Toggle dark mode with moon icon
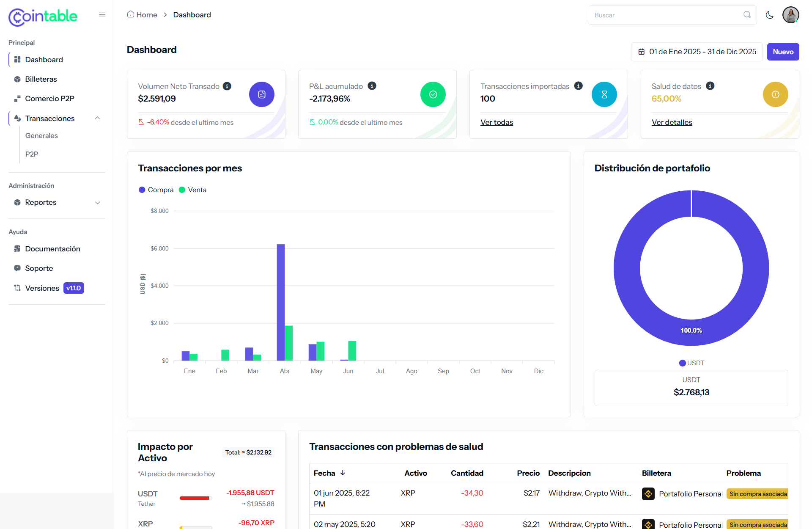Image resolution: width=812 pixels, height=529 pixels. click(x=769, y=15)
